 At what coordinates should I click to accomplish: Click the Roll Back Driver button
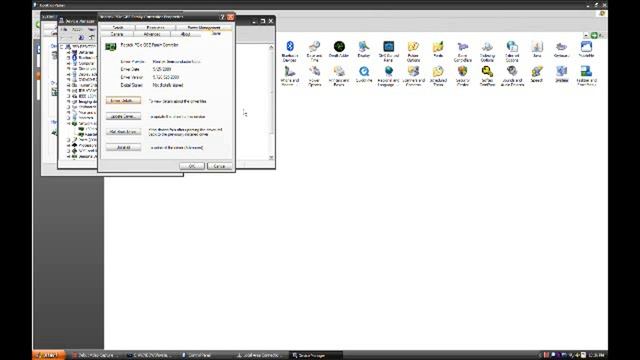(123, 132)
